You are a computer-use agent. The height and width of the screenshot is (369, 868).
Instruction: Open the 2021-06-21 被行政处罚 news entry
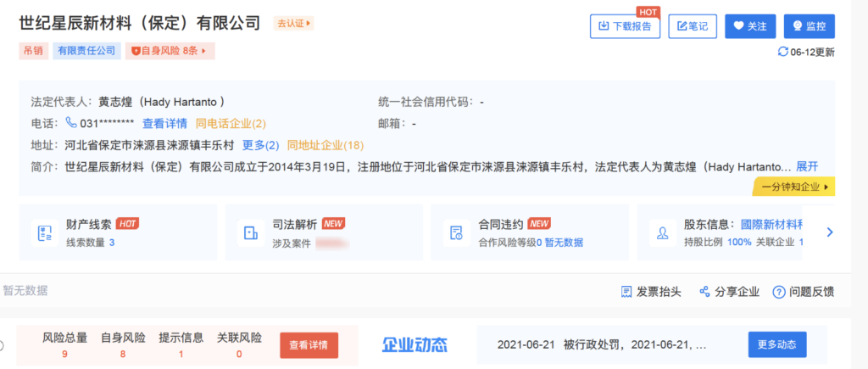pyautogui.click(x=602, y=344)
